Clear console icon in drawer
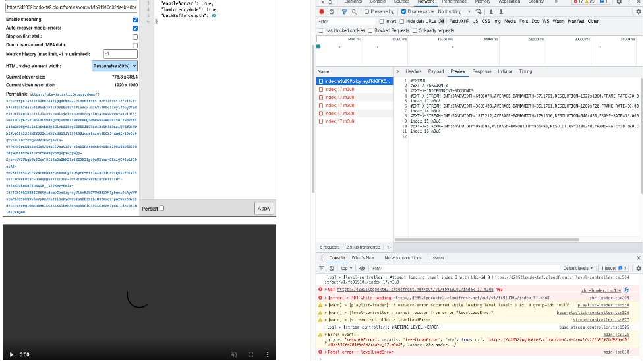This screenshot has width=644, height=361. tap(332, 269)
